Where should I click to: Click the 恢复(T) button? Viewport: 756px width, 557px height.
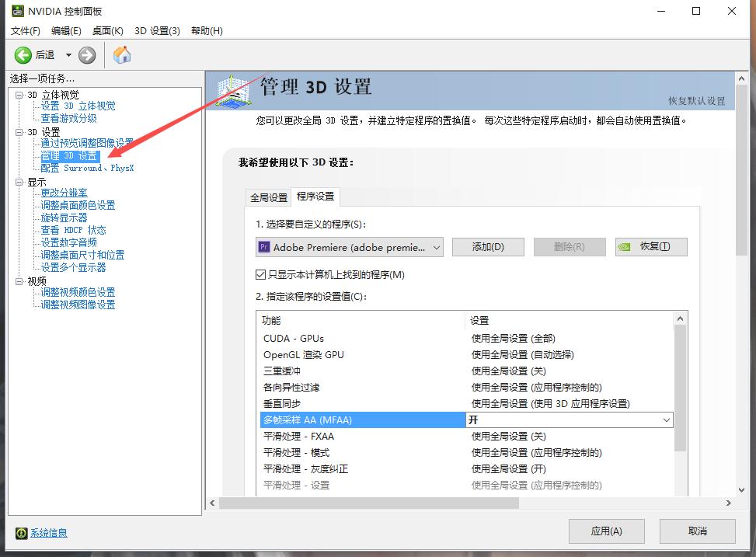click(651, 247)
